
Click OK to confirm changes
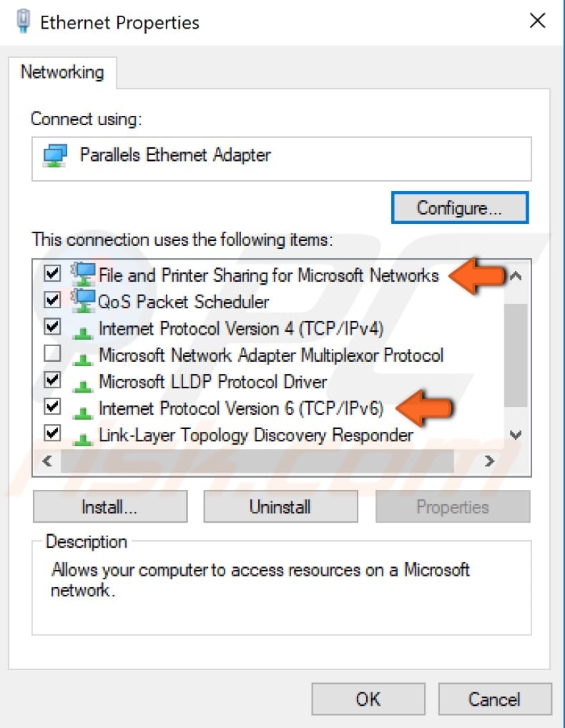click(368, 699)
